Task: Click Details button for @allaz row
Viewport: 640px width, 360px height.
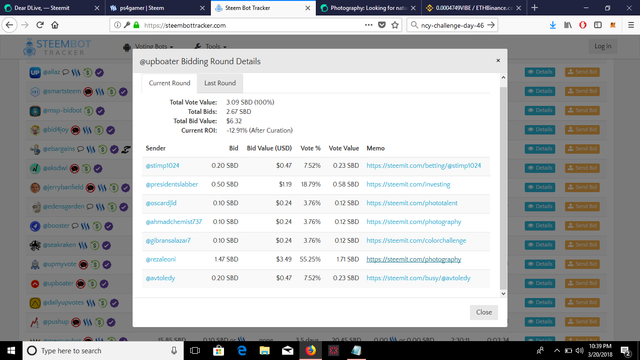Action: [x=540, y=72]
